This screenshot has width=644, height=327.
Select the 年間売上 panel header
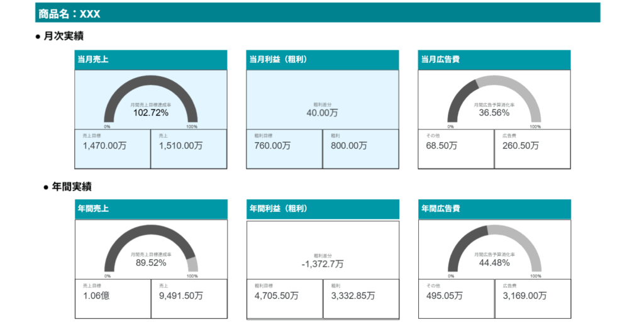pos(150,209)
